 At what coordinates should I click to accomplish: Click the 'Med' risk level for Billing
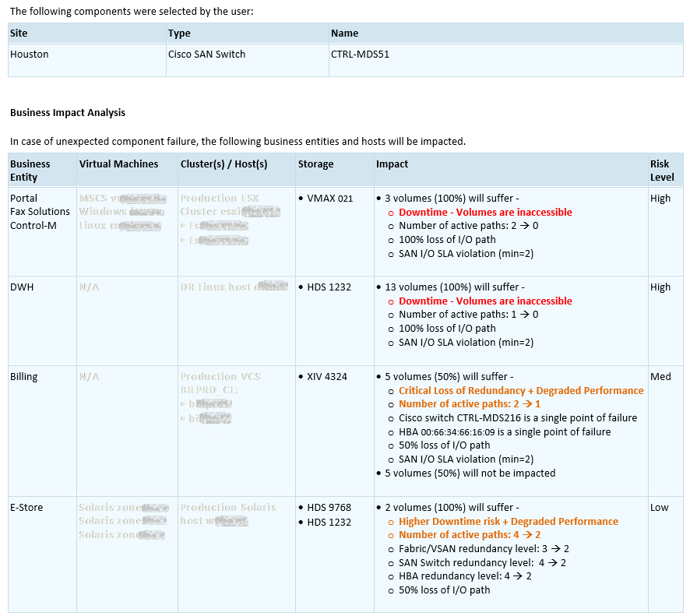coord(660,377)
